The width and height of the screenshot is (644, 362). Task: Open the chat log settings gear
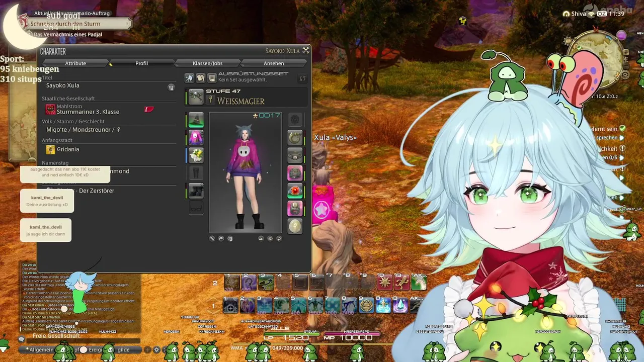coord(157,349)
